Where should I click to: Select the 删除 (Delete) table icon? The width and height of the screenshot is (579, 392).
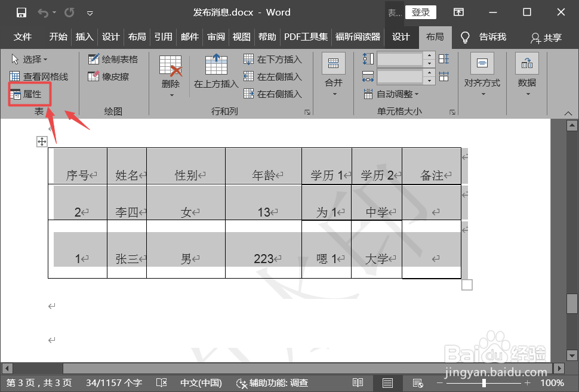click(170, 70)
